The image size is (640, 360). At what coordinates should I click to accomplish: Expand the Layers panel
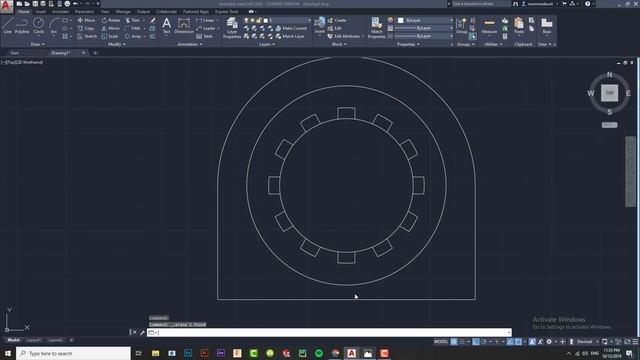[x=267, y=44]
